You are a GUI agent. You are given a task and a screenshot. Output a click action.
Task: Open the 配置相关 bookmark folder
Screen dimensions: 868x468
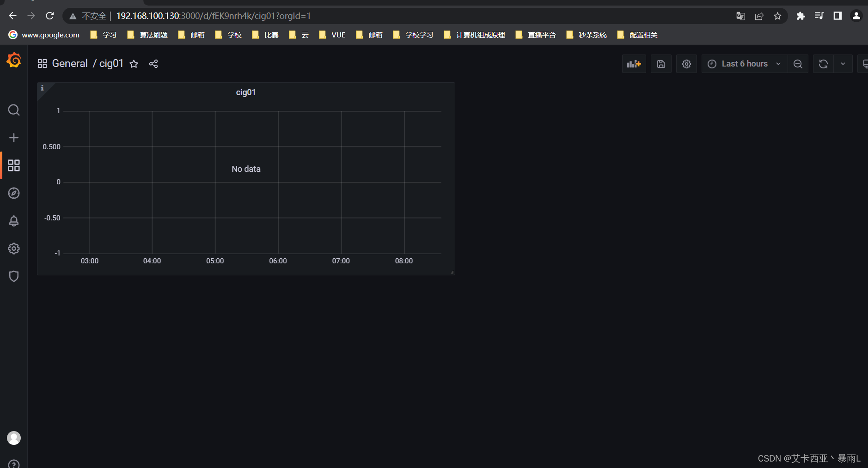coord(637,35)
